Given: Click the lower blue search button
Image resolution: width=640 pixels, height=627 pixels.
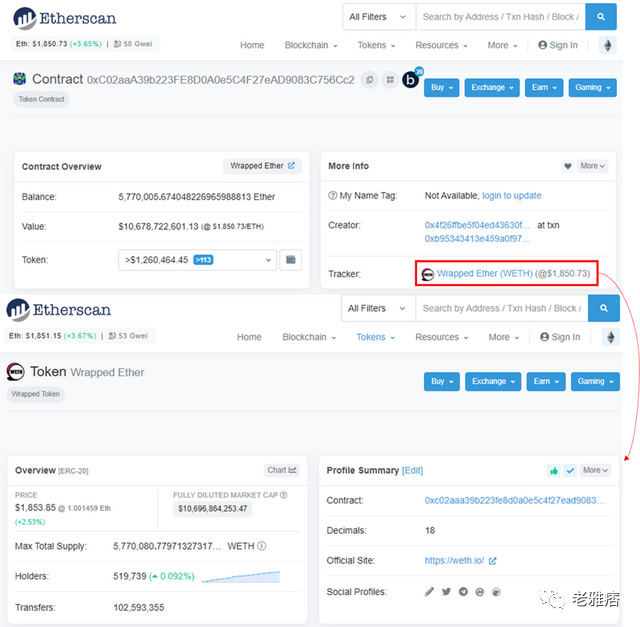Looking at the screenshot, I should tap(604, 308).
